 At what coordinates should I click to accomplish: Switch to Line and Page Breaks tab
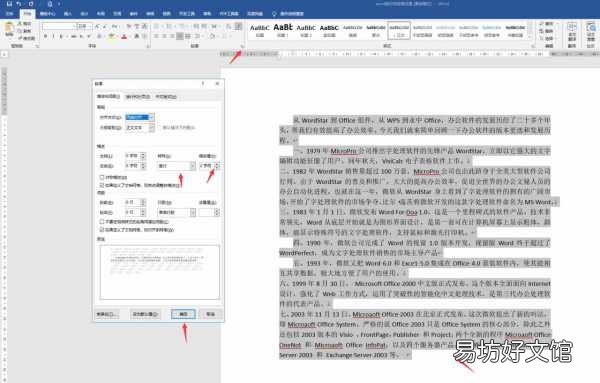[x=138, y=96]
